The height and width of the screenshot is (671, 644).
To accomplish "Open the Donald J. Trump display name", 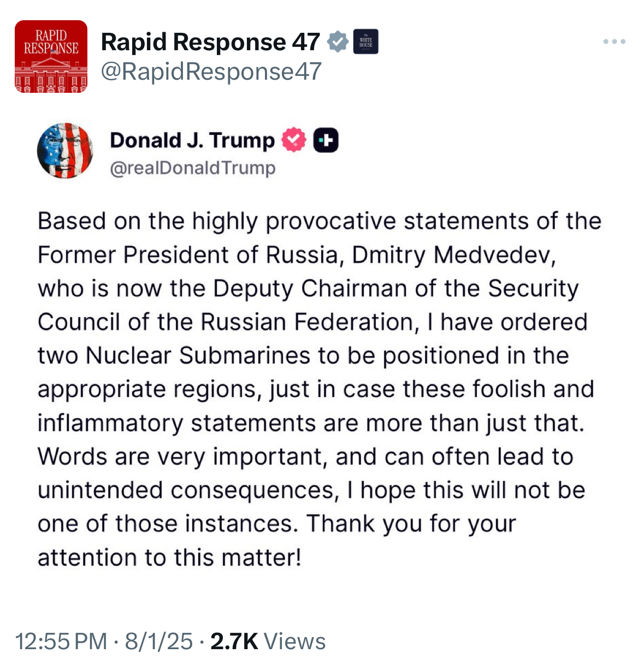I will tap(192, 140).
